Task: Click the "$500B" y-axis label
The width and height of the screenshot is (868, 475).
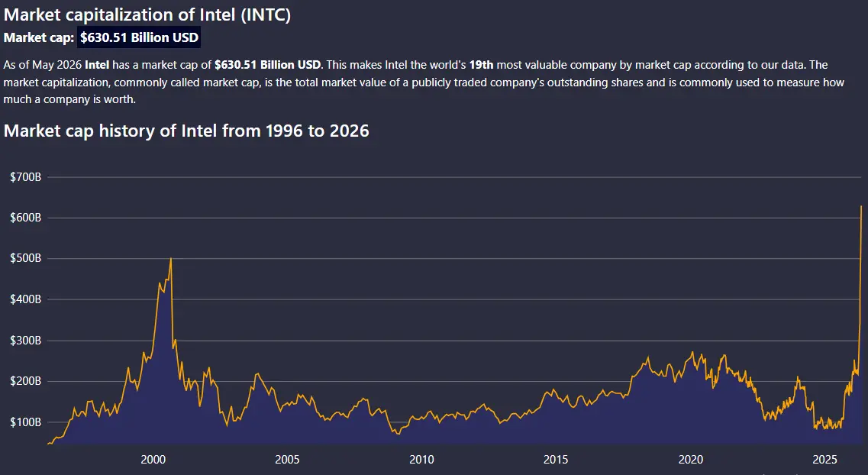Action: (x=25, y=259)
